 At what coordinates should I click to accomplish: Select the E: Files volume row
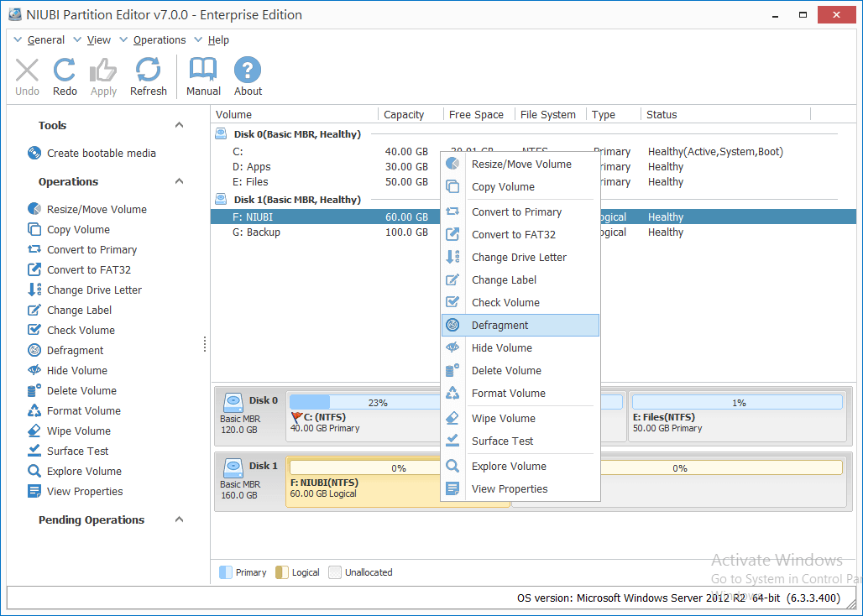533,181
